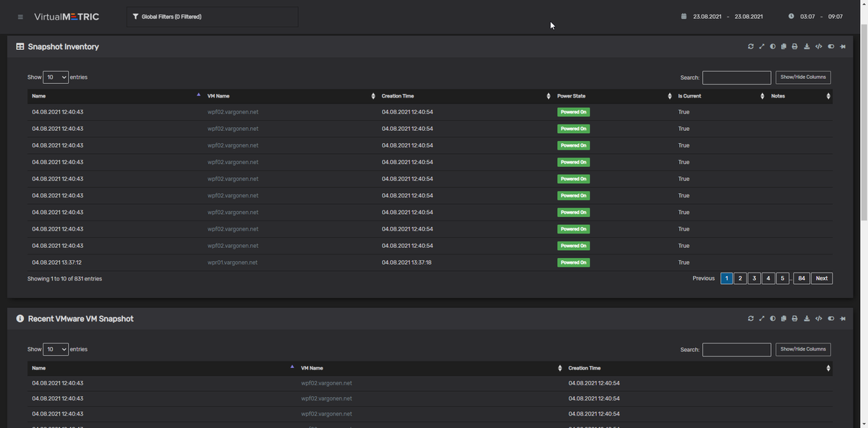Download Snapshot Inventory data
Image resolution: width=868 pixels, height=428 pixels.
coord(807,46)
